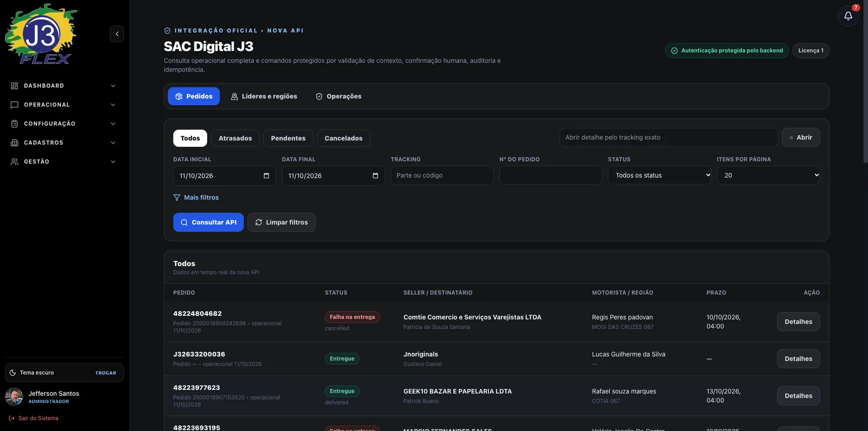
Task: Open the Itens por página dropdown
Action: click(x=768, y=175)
